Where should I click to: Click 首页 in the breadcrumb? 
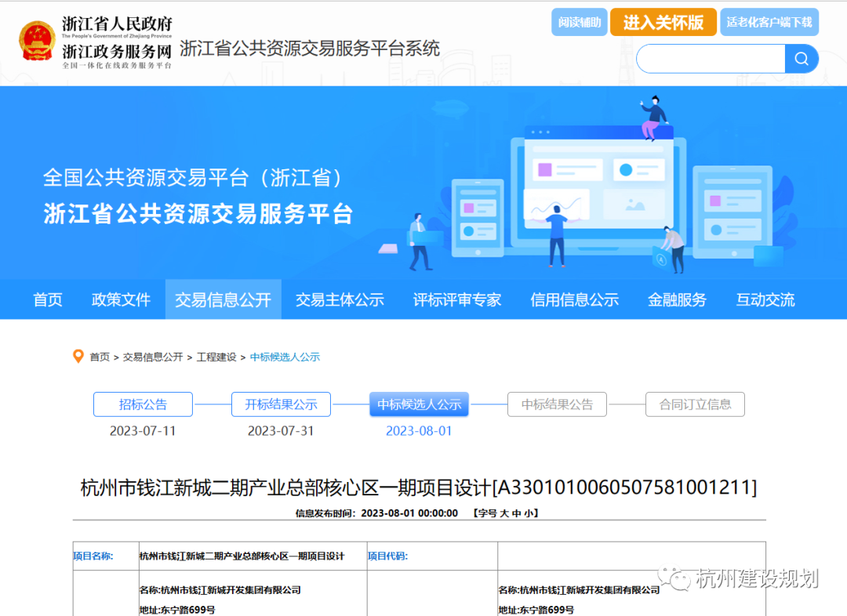[100, 357]
